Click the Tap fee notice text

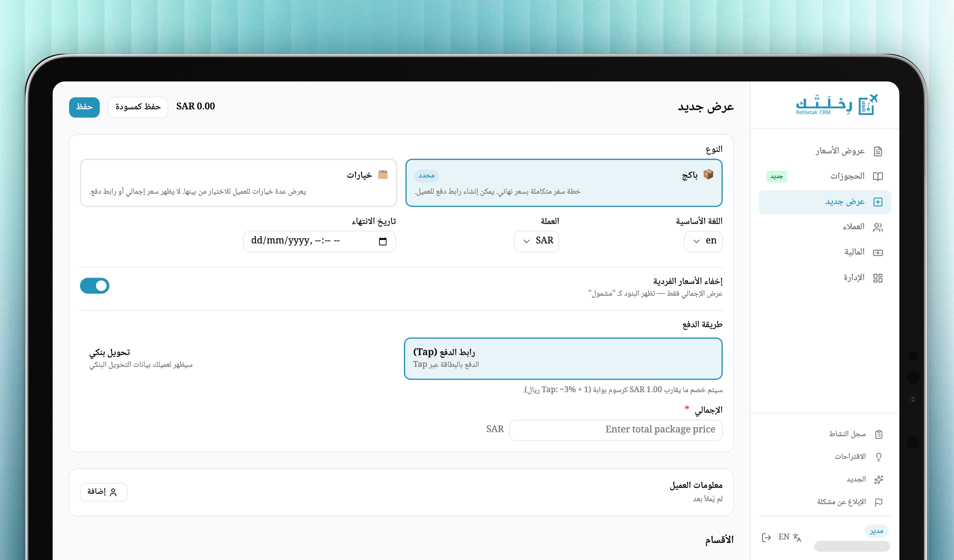coord(623,390)
